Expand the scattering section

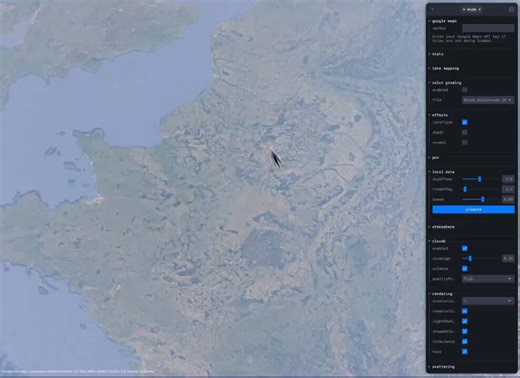tap(443, 367)
